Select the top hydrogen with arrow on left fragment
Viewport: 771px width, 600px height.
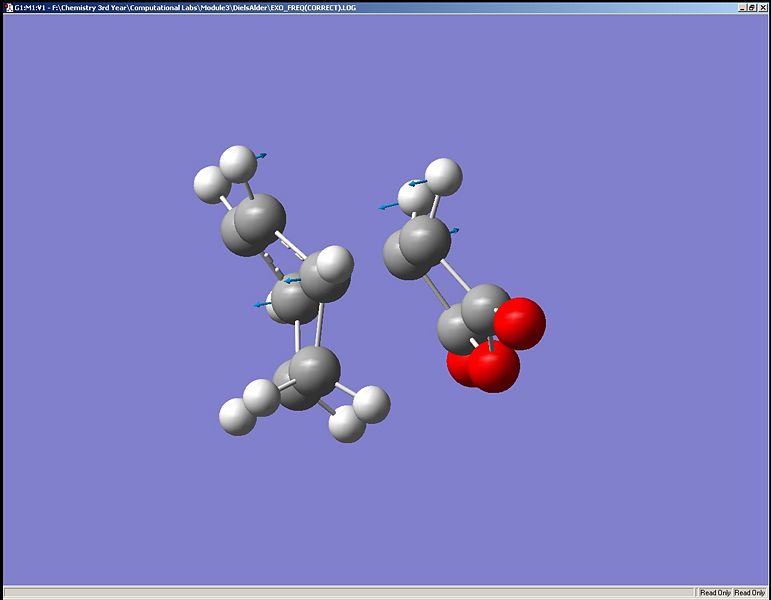tap(238, 164)
